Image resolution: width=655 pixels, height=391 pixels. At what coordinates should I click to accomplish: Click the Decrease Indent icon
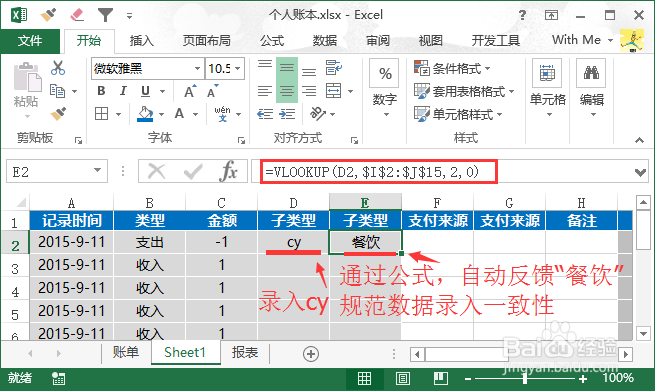(265, 114)
